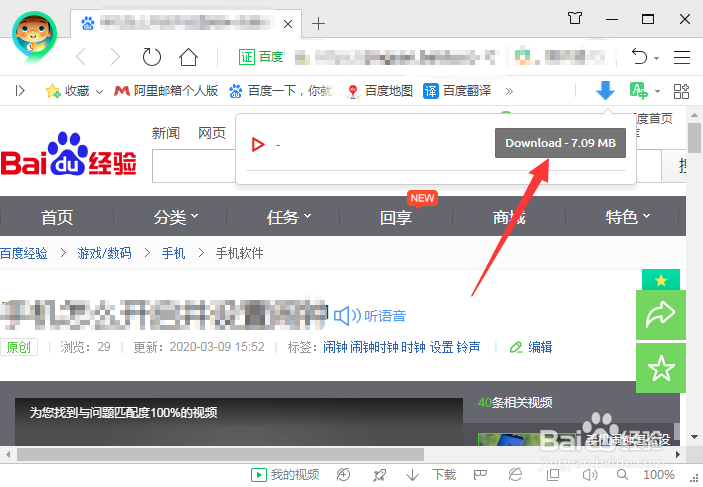Viewport: 703px width, 487px height.
Task: Click the undo closed tab arrow
Action: 639,57
